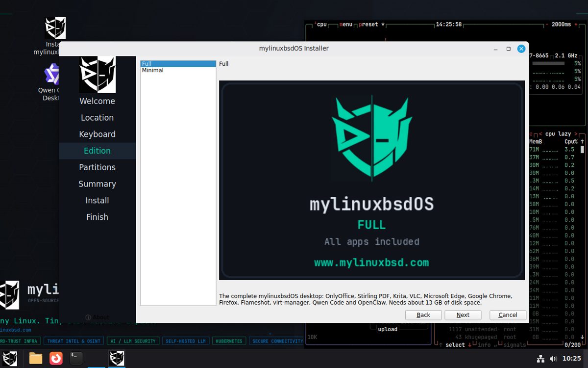Click left arrow beside 'cpu lazy' sort
The width and height of the screenshot is (588, 368).
click(x=541, y=134)
